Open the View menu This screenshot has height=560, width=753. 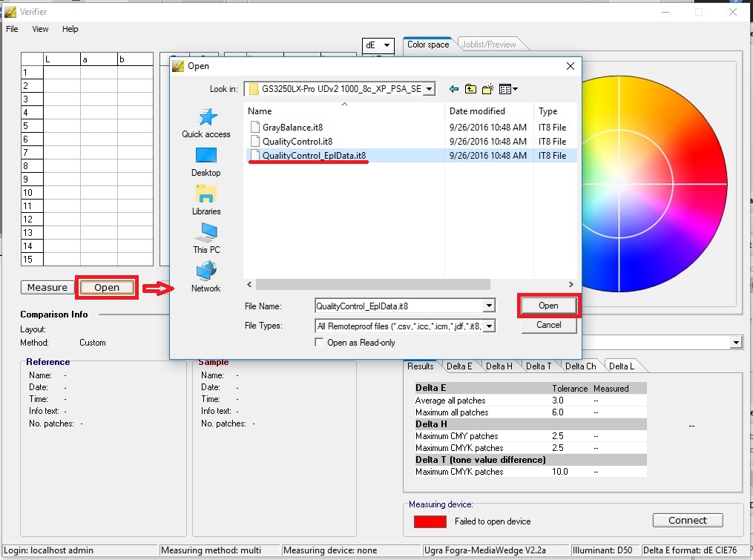point(40,29)
